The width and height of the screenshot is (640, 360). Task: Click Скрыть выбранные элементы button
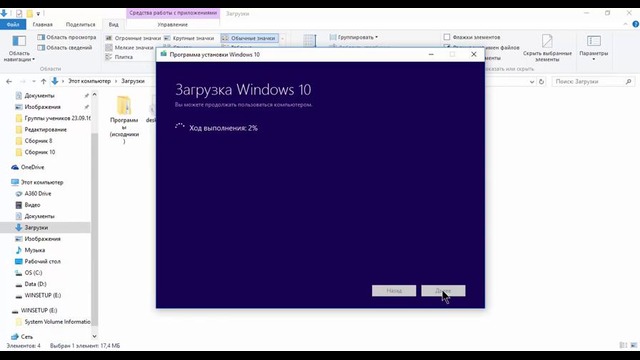(547, 48)
